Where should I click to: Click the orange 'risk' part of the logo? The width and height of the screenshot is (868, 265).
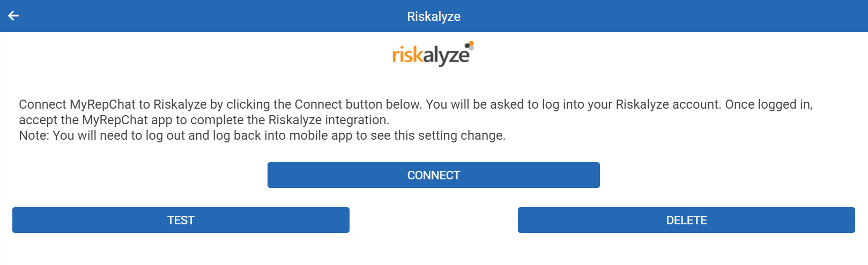407,55
